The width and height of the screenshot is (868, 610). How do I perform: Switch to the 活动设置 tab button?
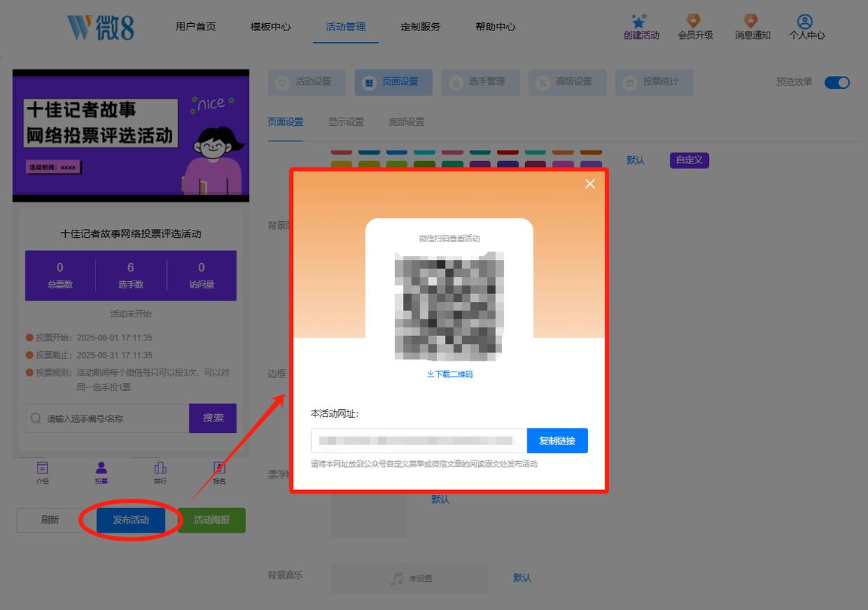[x=307, y=82]
